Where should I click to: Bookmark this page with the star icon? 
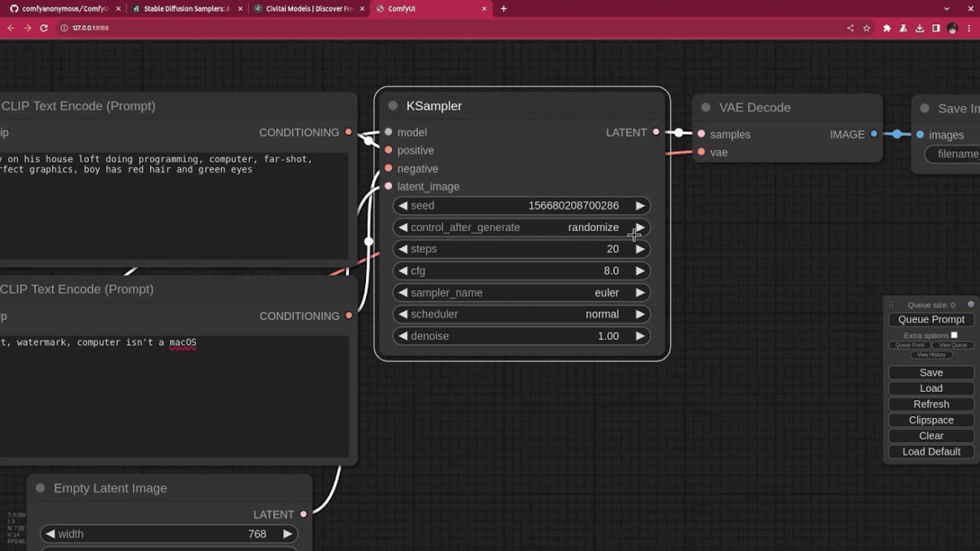click(x=866, y=28)
